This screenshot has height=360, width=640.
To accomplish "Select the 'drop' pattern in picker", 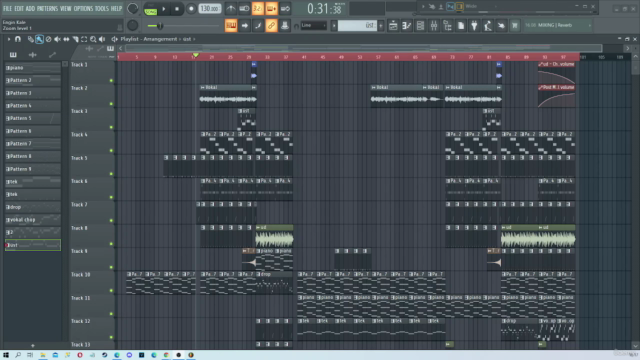I will pos(33,207).
